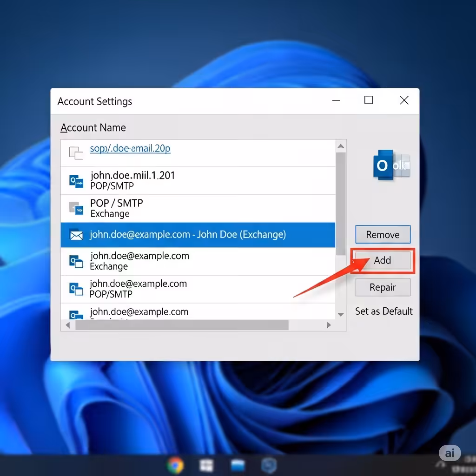This screenshot has width=476, height=476.
Task: Click the Remove button
Action: coord(383,234)
